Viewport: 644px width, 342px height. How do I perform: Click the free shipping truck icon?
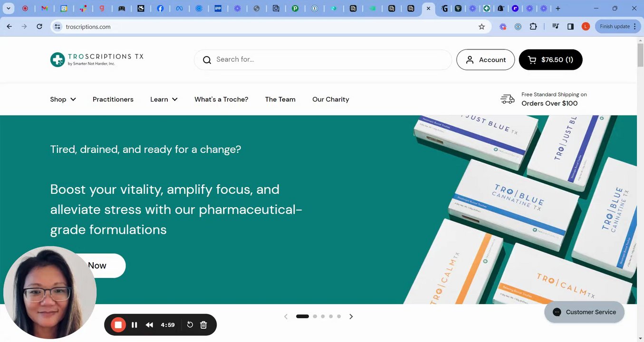click(x=508, y=99)
